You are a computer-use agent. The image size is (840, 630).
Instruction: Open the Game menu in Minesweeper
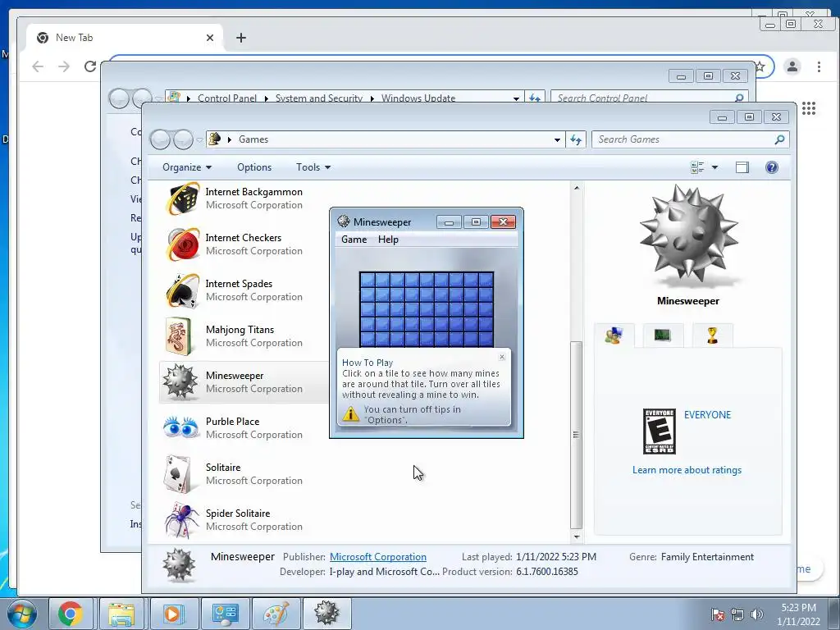pyautogui.click(x=354, y=240)
